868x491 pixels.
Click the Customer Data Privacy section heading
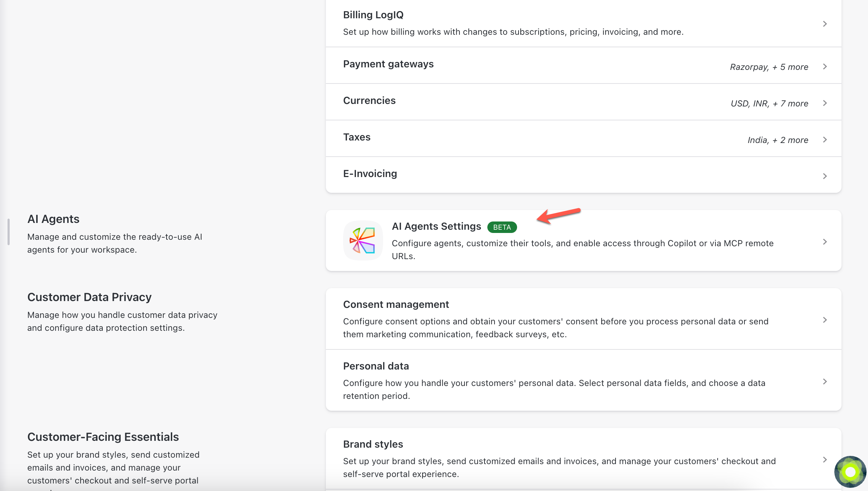tap(89, 297)
